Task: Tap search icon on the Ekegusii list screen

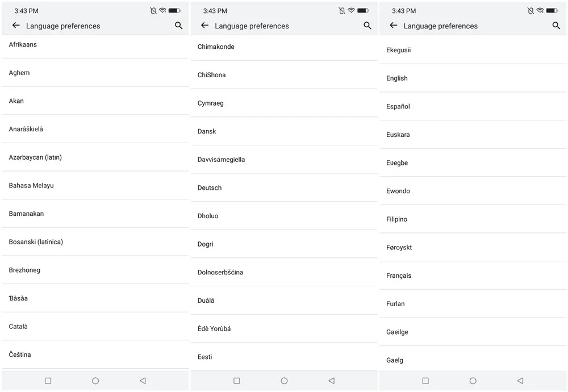Action: click(556, 26)
